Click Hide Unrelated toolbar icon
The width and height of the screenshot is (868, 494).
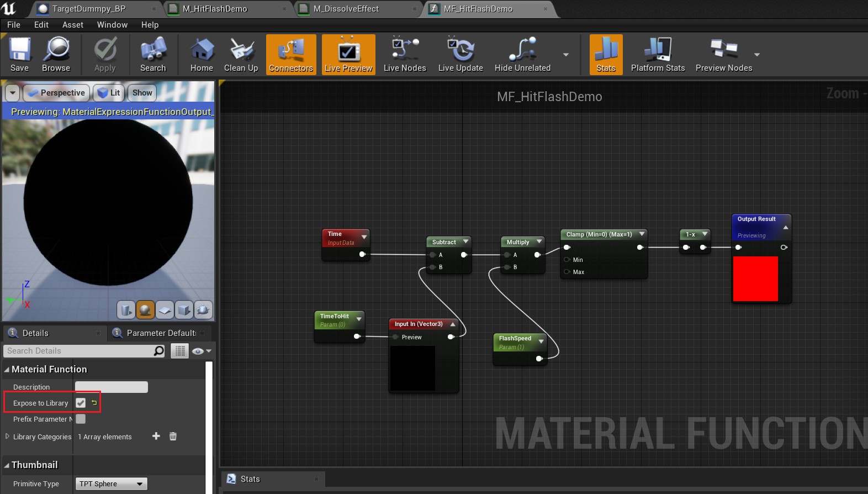click(x=522, y=55)
